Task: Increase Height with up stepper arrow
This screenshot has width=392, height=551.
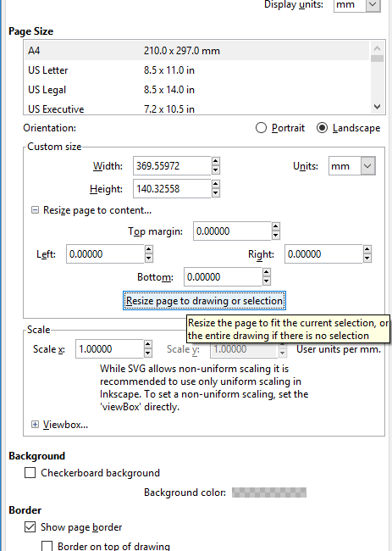Action: 216,184
